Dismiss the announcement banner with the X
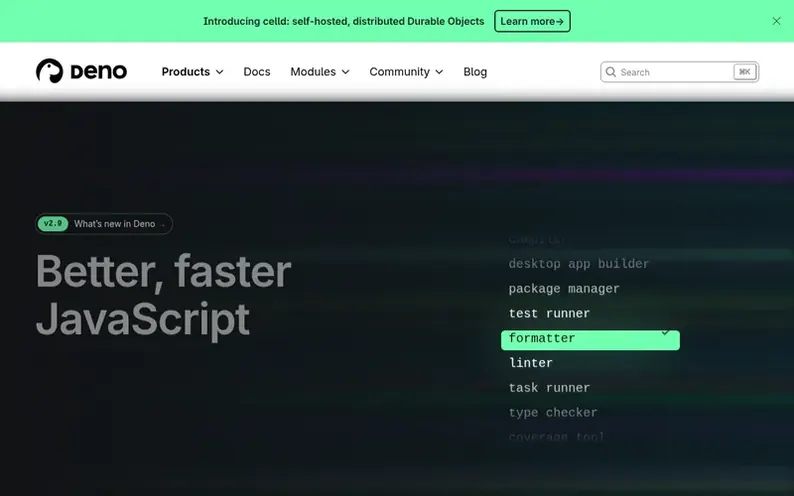 [x=776, y=21]
